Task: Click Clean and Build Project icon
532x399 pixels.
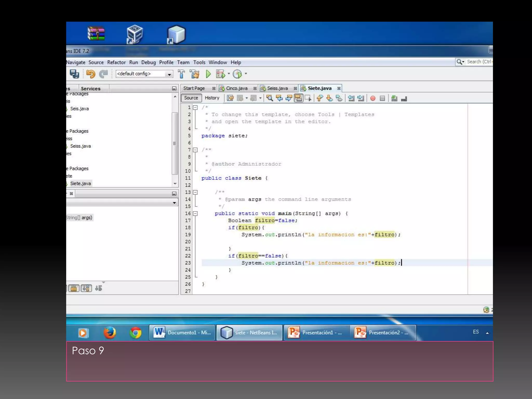Action: 194,74
